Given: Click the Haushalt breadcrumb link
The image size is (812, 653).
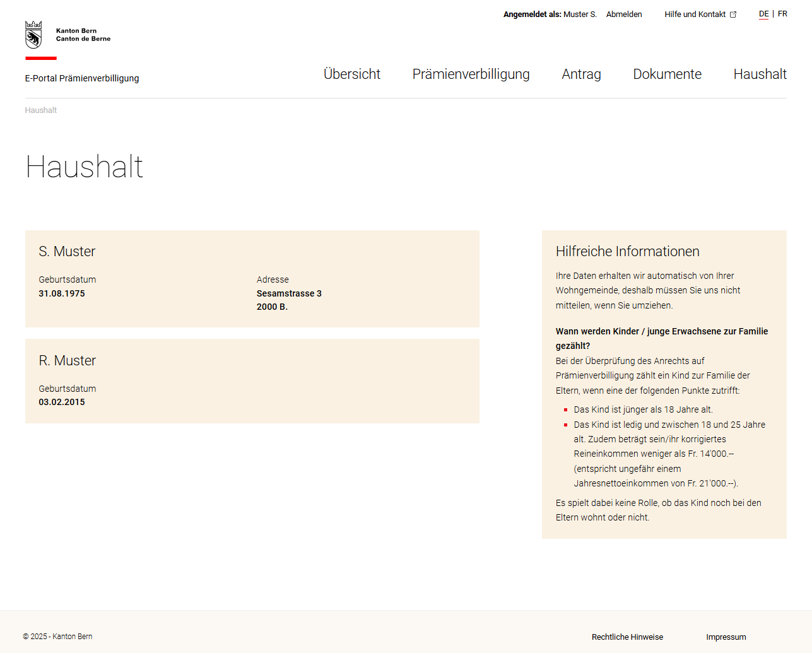Looking at the screenshot, I should [x=40, y=110].
